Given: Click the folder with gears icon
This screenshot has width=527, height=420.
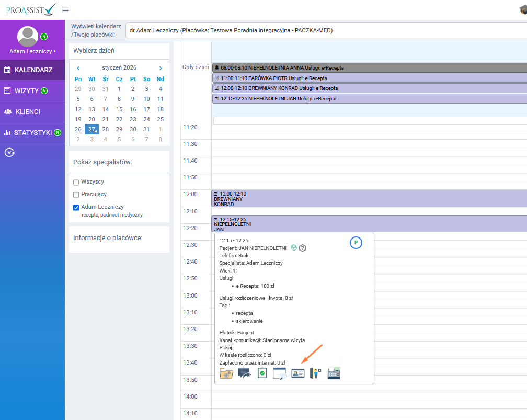Looking at the screenshot, I should tap(226, 373).
